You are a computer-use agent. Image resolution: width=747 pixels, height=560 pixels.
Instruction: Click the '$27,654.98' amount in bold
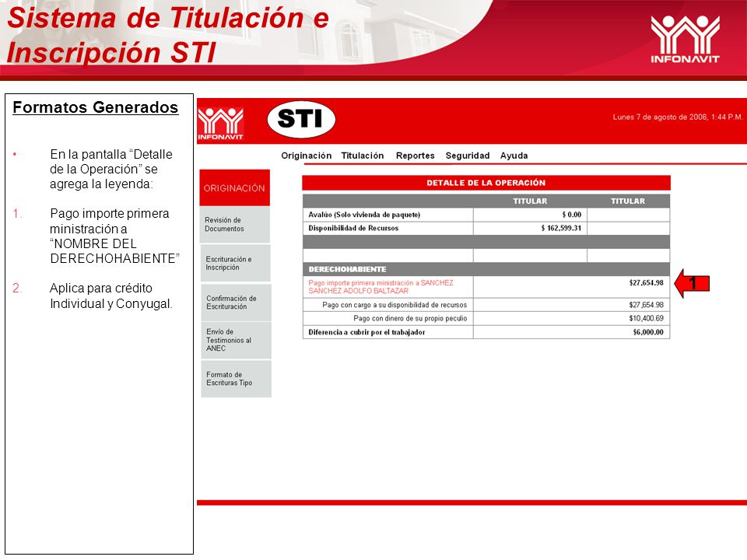(646, 283)
